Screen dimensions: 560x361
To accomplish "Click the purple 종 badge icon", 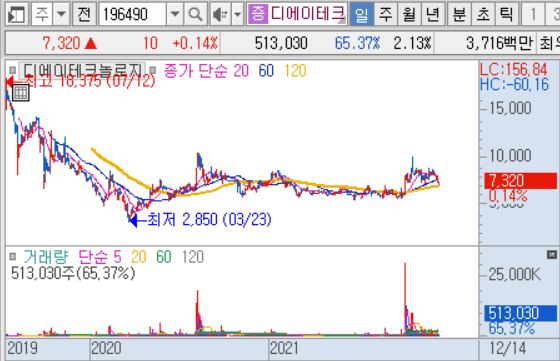I will [258, 14].
